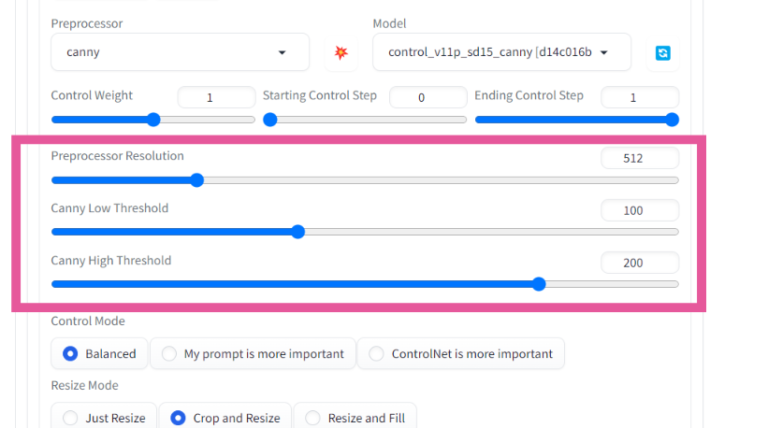Click the Canny Low Threshold slider handle
Screen dimensions: 768x428
298,232
